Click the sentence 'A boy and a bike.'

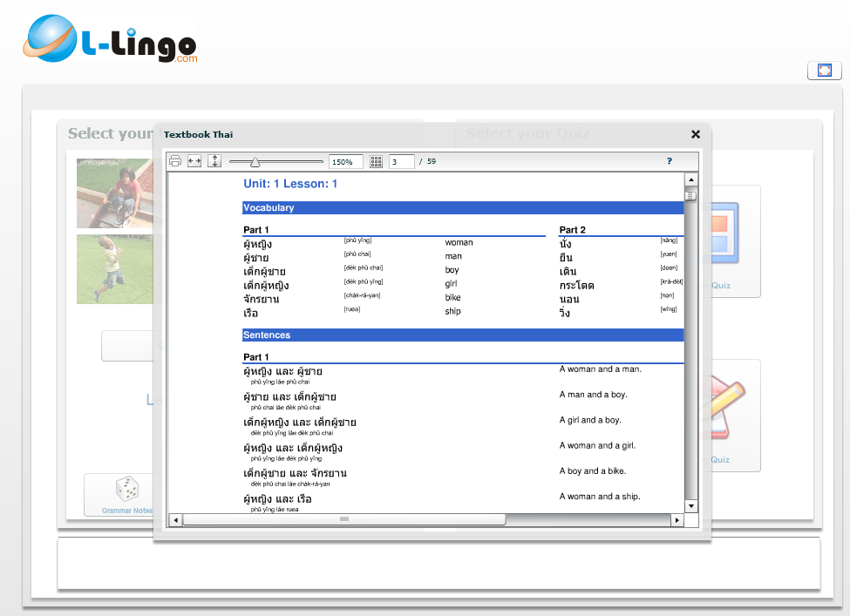[x=593, y=470]
